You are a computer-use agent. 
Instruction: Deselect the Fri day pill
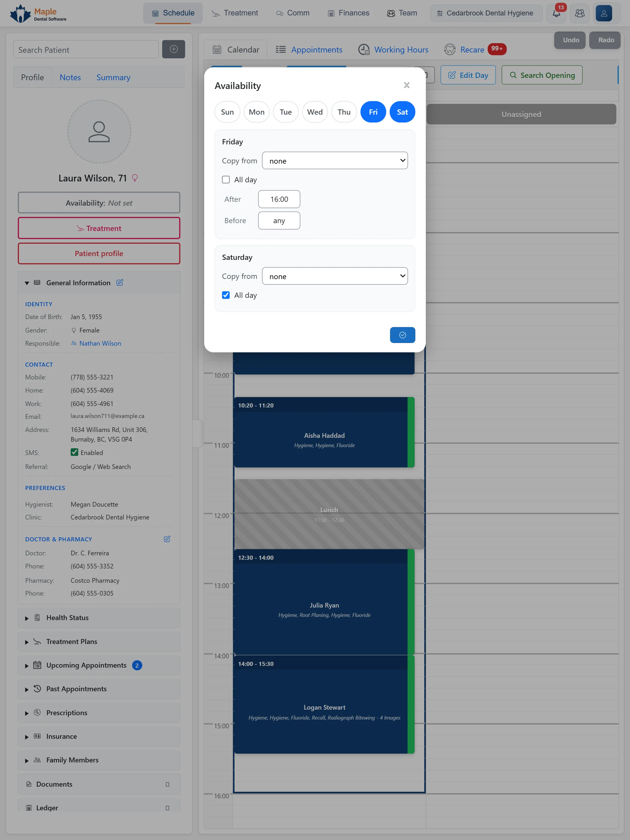point(373,112)
